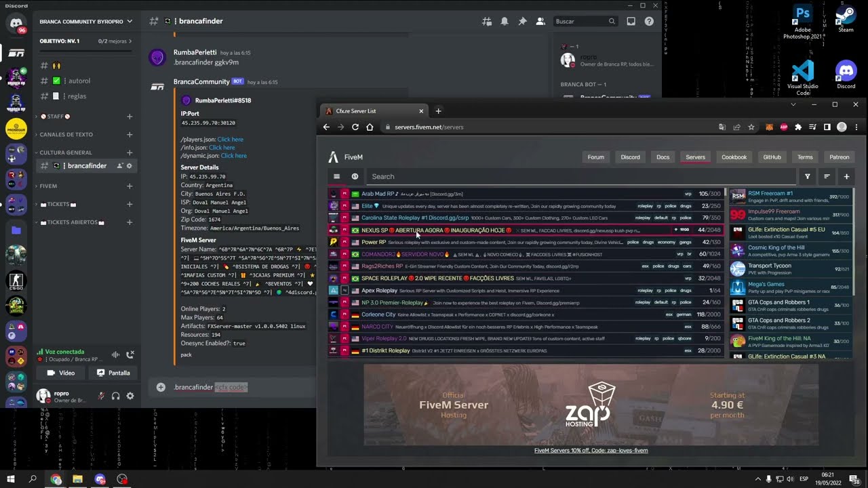Go to Chrome home page icon

coord(370,127)
